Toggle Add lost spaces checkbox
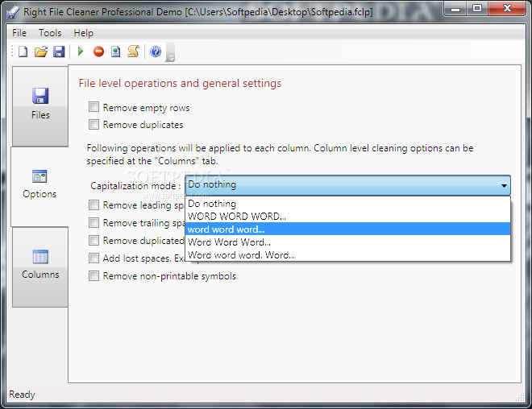Screen dimensions: 532x409 pyautogui.click(x=94, y=258)
